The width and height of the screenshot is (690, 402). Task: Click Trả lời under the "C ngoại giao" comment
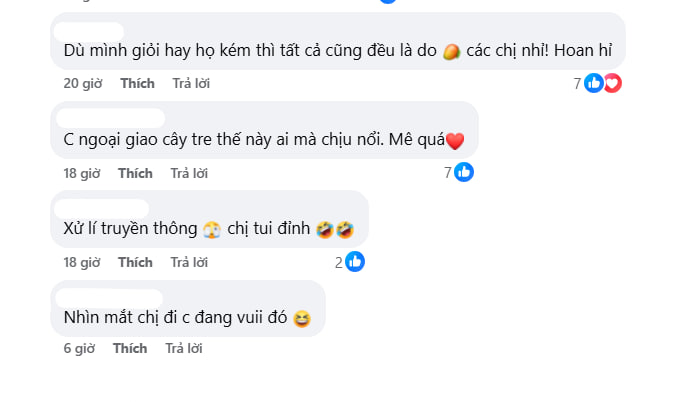click(x=189, y=173)
